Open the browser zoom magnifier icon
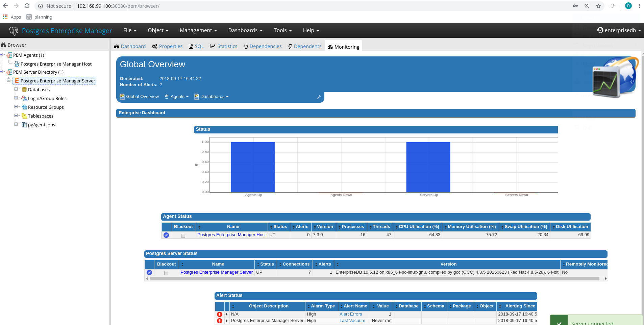 (x=587, y=6)
